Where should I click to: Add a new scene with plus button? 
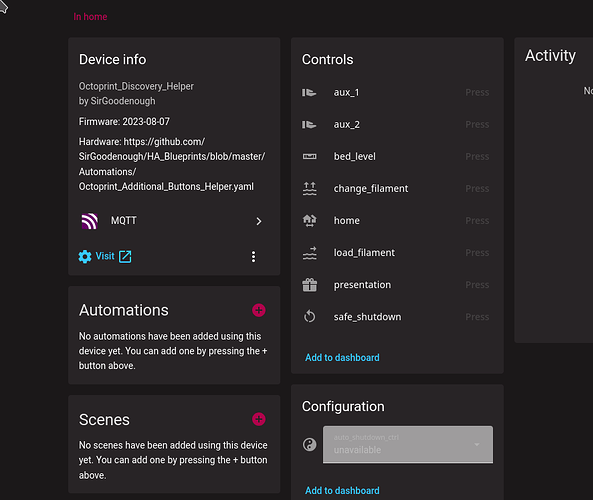point(259,419)
